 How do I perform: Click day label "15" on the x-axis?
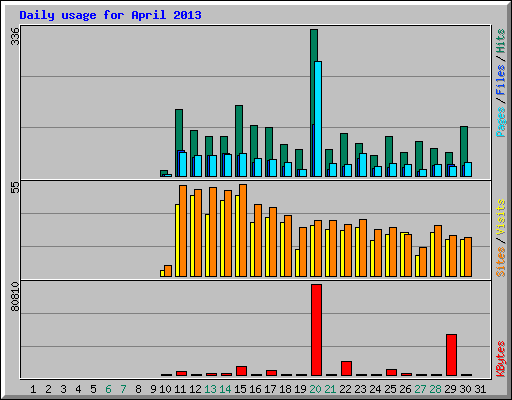pos(240,389)
